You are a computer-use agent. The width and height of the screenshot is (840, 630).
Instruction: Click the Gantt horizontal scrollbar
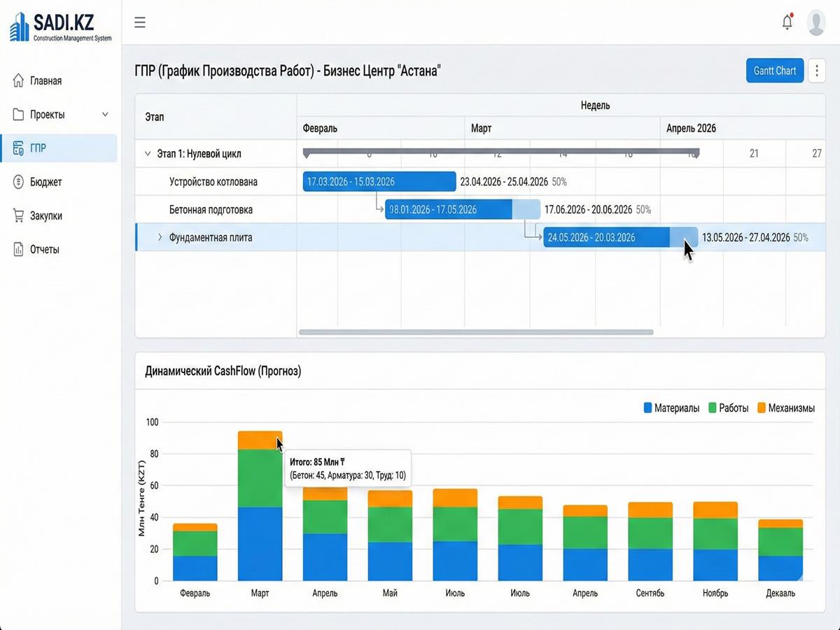click(476, 332)
